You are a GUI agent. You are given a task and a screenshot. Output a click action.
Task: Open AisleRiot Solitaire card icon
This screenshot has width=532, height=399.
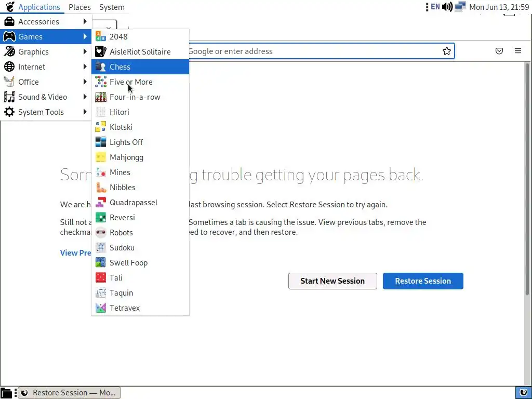pyautogui.click(x=100, y=51)
